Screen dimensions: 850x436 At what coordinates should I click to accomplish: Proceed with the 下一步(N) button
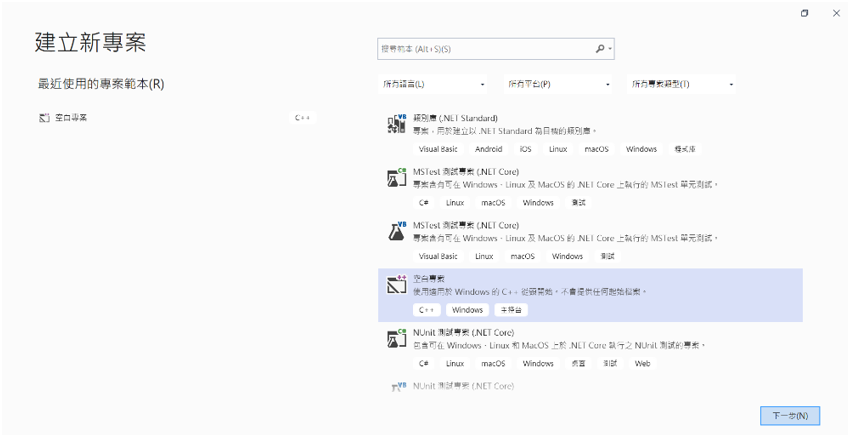[790, 416]
